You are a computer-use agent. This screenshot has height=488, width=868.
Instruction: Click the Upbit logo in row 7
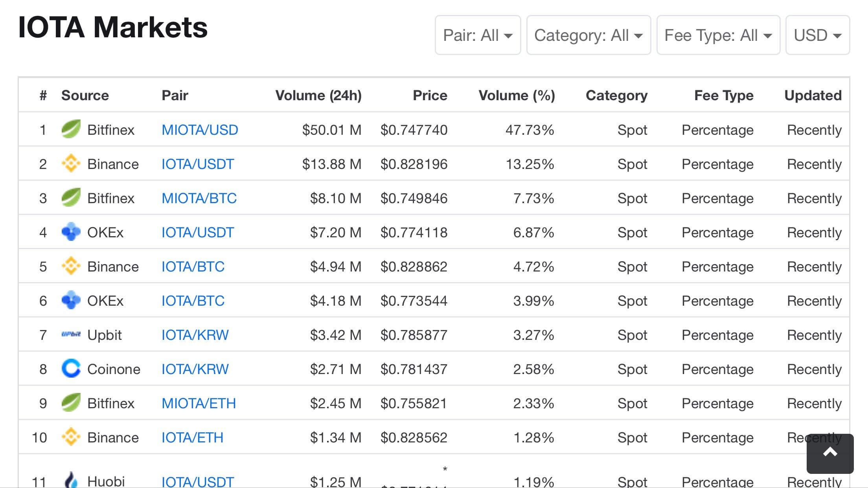point(71,334)
